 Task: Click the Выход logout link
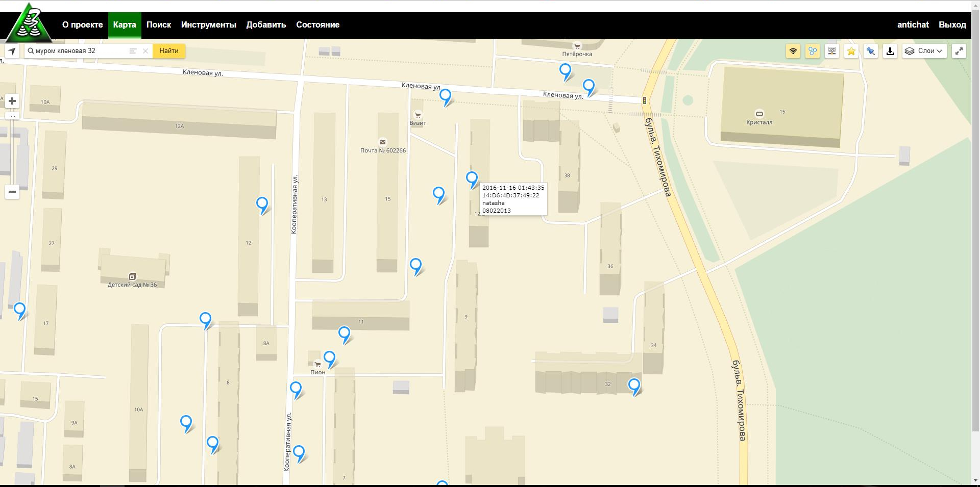coord(952,24)
